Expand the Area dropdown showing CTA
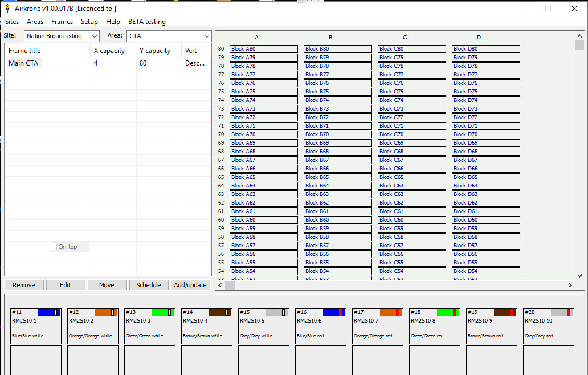The image size is (588, 375). pyautogui.click(x=169, y=36)
